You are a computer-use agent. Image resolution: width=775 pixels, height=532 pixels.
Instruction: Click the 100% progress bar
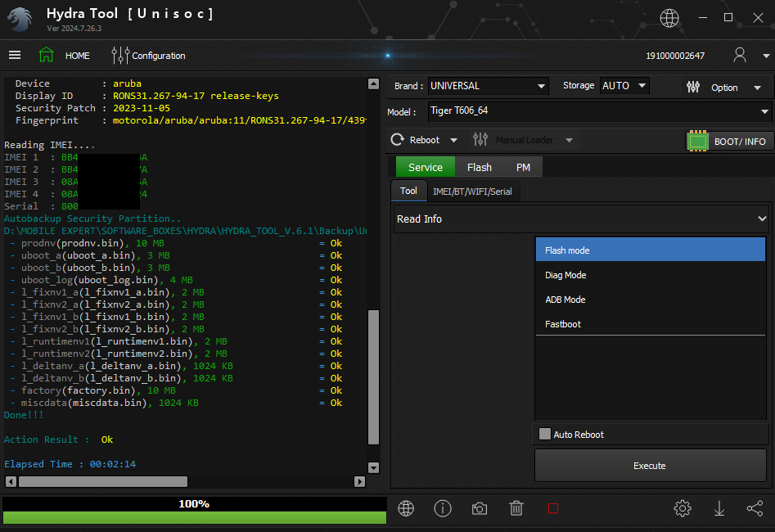pyautogui.click(x=194, y=510)
